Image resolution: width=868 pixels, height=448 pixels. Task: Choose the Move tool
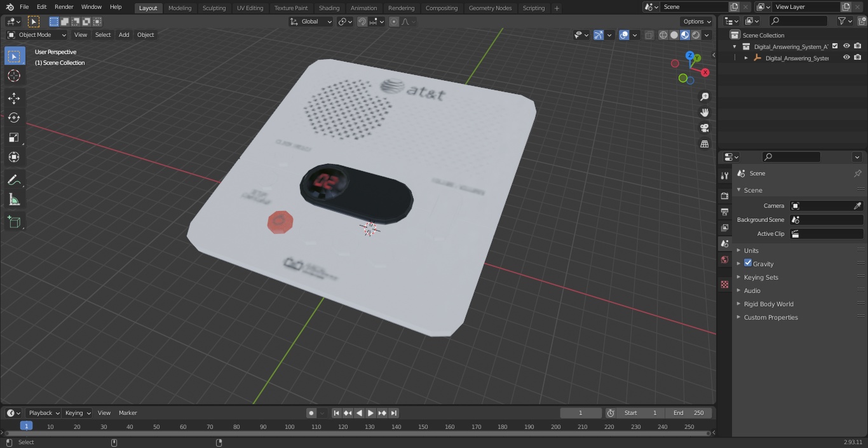click(14, 98)
